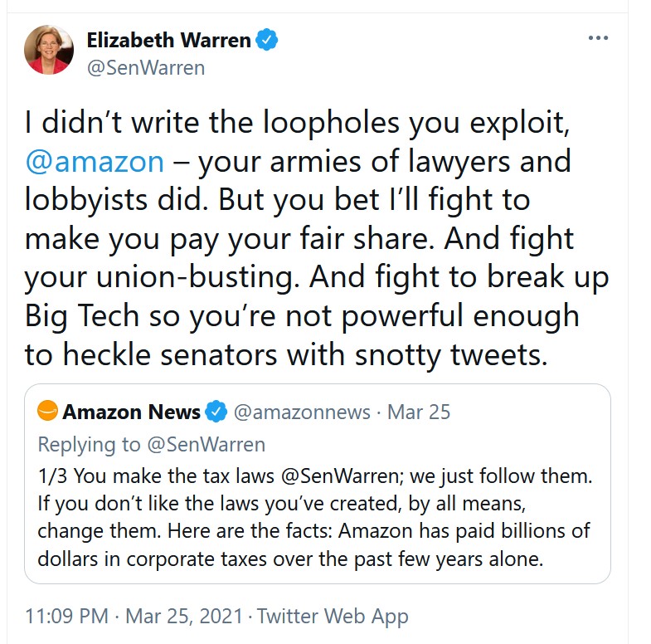The image size is (651, 644).
Task: Open the Elizabeth Warren display name link
Action: click(x=169, y=39)
